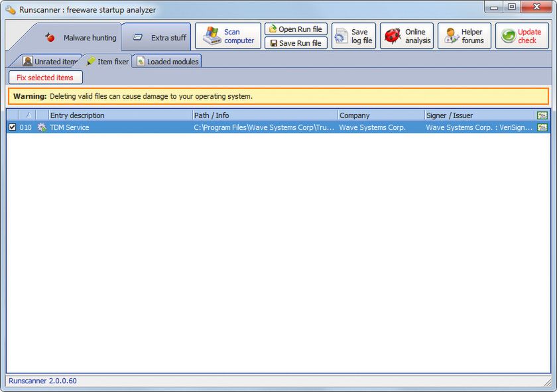
Task: Click the green highlighter icon on Item fixer
Action: pos(91,61)
